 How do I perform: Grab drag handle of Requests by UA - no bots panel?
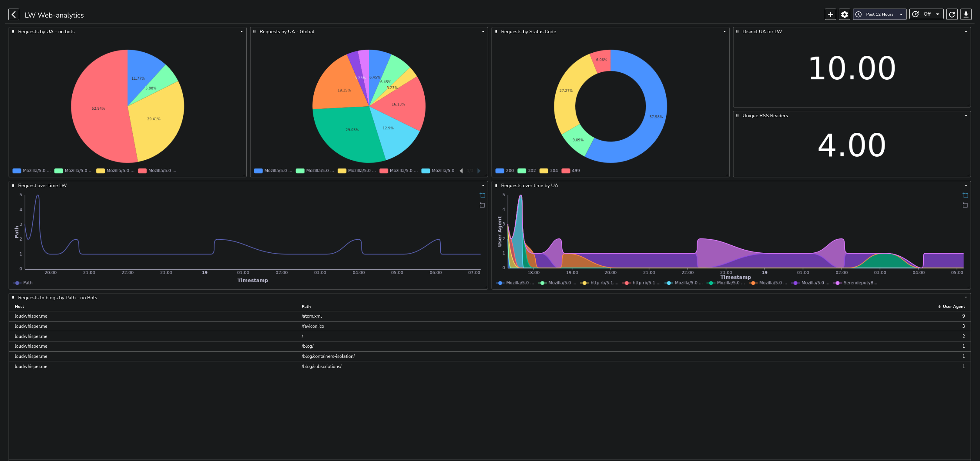click(x=13, y=32)
